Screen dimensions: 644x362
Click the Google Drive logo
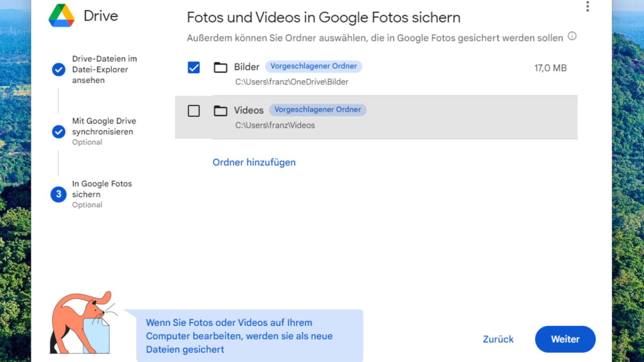pyautogui.click(x=62, y=16)
